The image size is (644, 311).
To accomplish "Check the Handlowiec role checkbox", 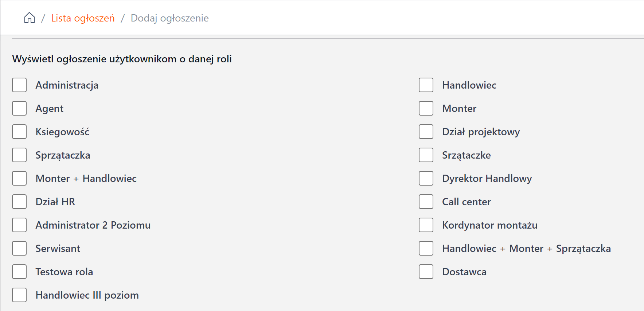I will (426, 85).
